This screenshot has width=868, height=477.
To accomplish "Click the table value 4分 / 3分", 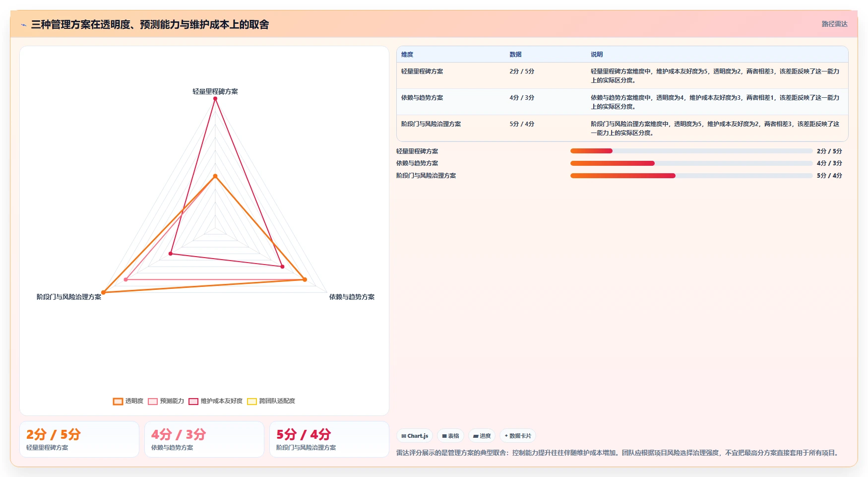I will (522, 98).
